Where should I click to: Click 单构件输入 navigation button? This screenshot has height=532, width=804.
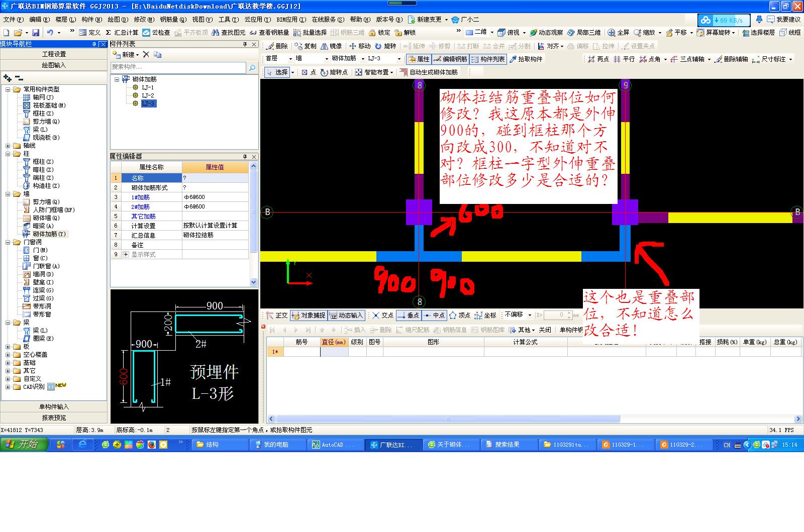[54, 407]
